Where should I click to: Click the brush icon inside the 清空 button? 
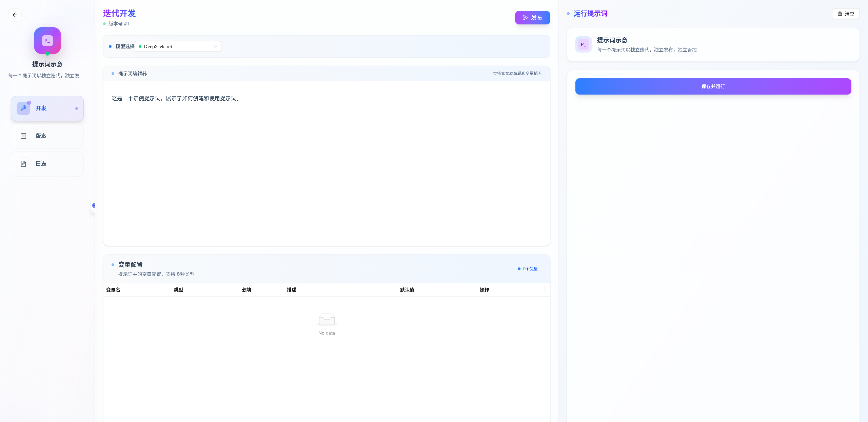point(840,14)
